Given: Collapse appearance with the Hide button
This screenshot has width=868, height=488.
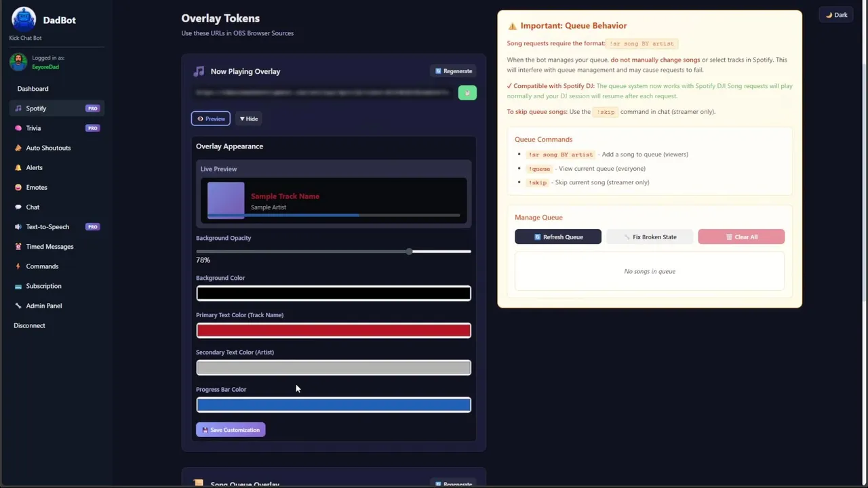Looking at the screenshot, I should tap(249, 119).
